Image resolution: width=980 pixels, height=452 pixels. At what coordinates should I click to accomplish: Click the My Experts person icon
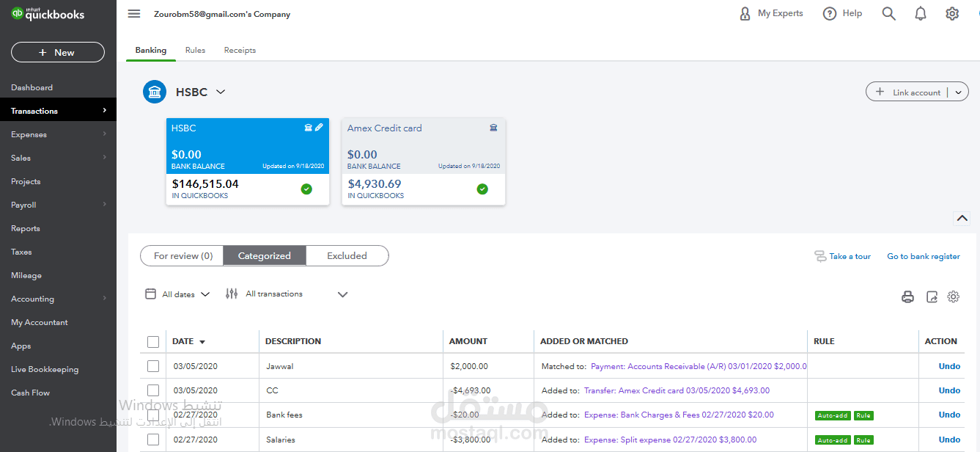click(745, 14)
